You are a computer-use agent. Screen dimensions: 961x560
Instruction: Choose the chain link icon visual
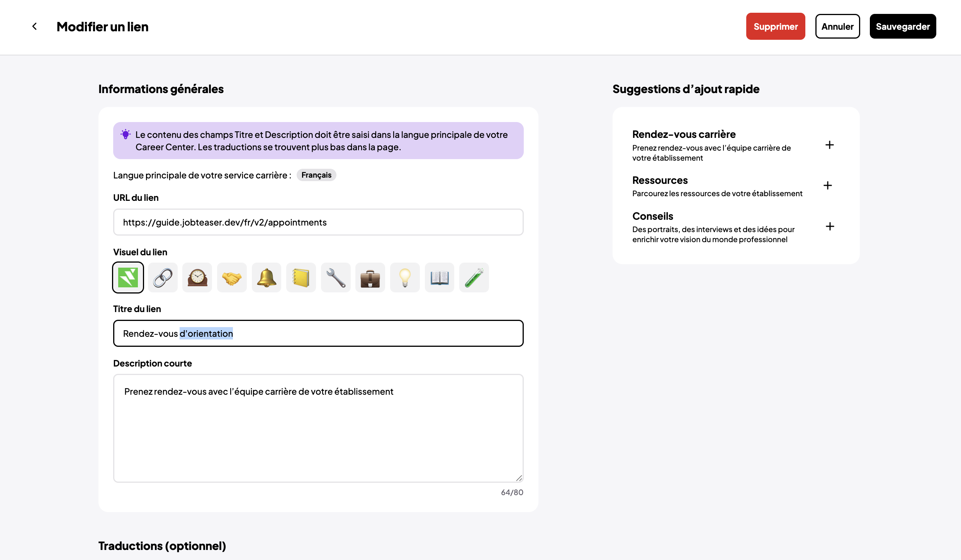pyautogui.click(x=163, y=277)
